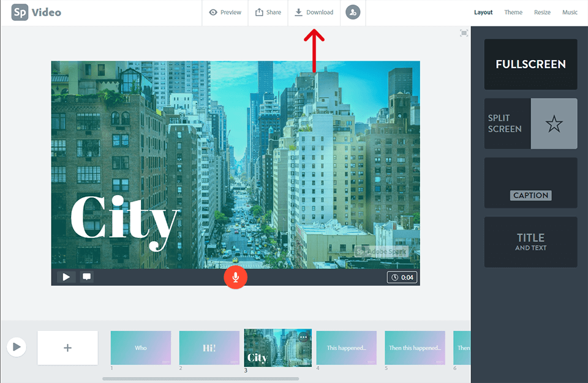Download the video
This screenshot has width=588, height=383.
(x=314, y=12)
